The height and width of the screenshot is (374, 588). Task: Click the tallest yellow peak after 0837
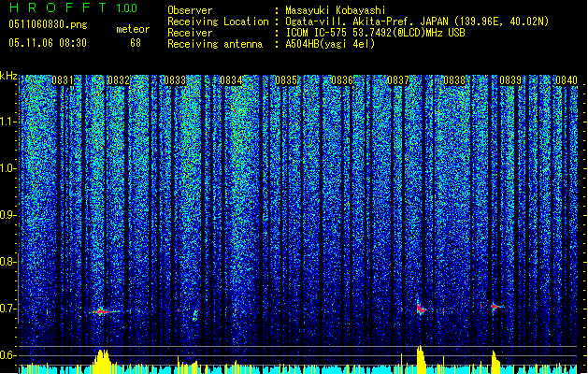421,359
